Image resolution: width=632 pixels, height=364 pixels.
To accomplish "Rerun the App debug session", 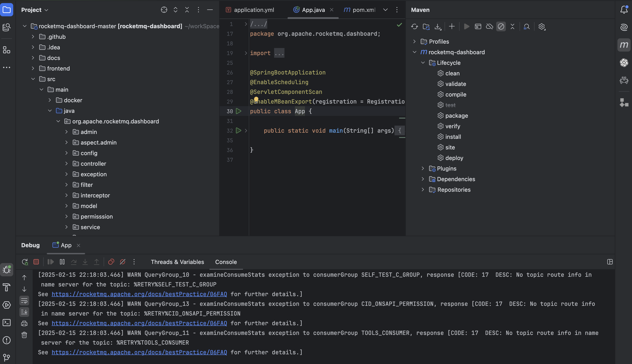I will (25, 262).
